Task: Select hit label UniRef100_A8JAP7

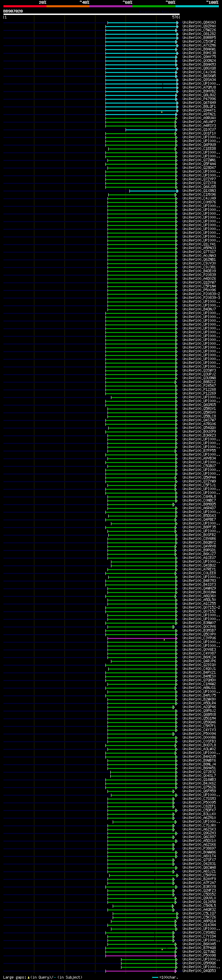Action: 199,122
